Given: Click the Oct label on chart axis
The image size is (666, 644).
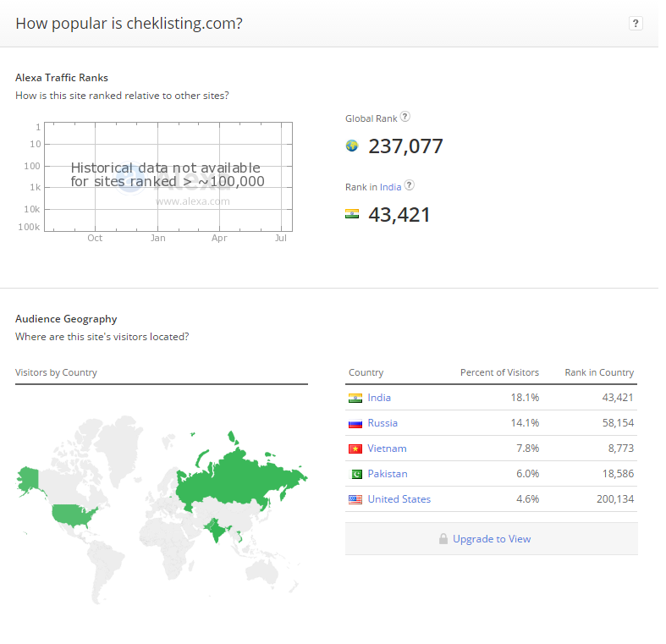Looking at the screenshot, I should click(x=95, y=238).
